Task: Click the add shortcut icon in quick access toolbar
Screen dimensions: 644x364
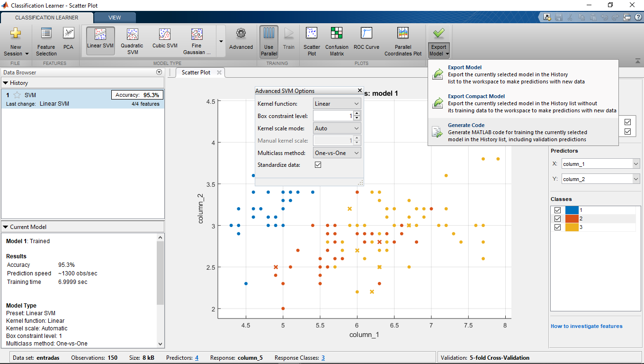Action: [x=547, y=18]
